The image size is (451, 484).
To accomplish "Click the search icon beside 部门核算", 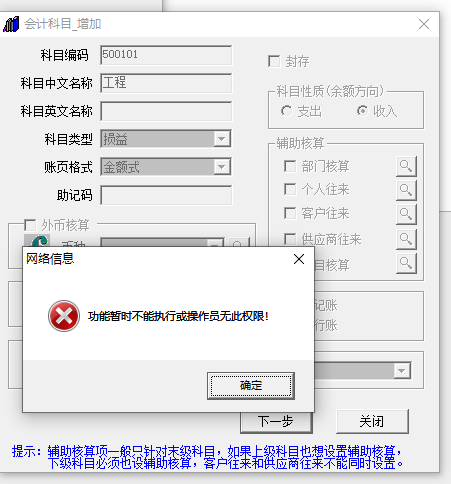I will 406,166.
